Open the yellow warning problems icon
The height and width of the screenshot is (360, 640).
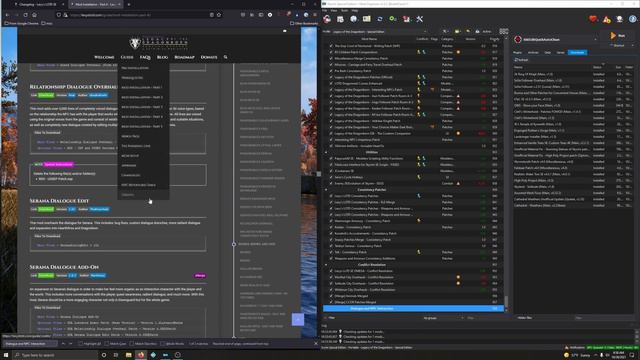point(607,19)
